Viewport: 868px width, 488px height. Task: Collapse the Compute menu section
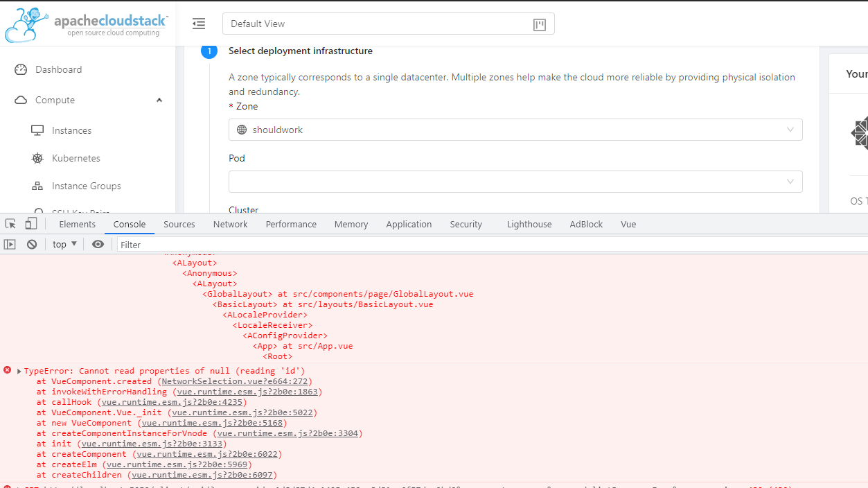tap(159, 100)
